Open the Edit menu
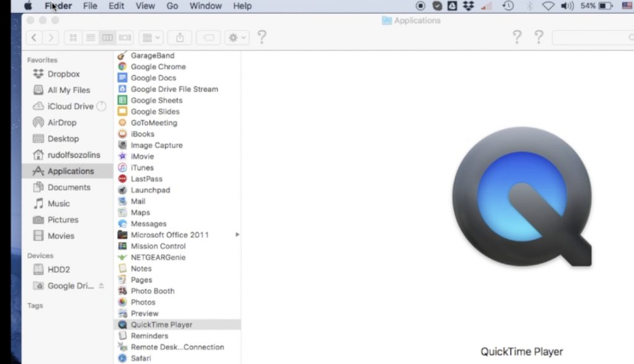Viewport: 634px width, 364px height. [116, 6]
